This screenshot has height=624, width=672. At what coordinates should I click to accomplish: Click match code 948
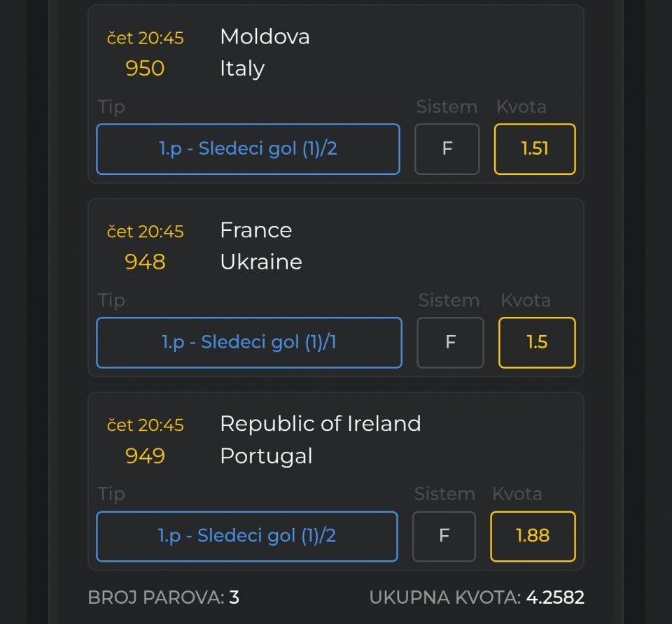coord(145,262)
